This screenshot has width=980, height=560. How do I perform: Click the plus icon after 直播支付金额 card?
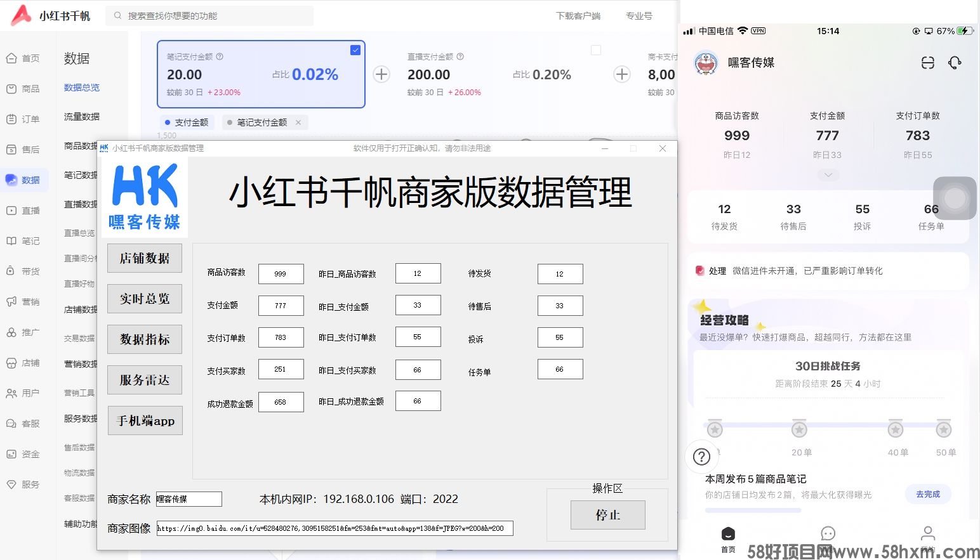click(x=622, y=74)
